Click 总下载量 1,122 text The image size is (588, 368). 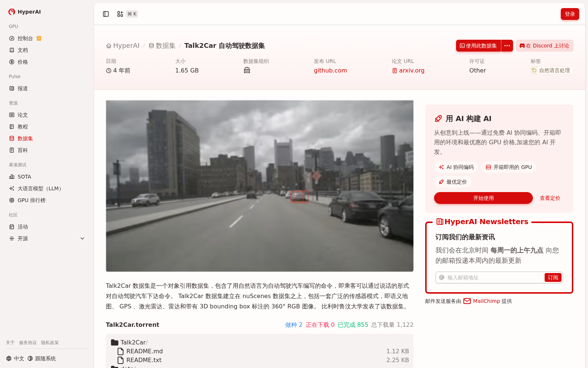(x=392, y=325)
